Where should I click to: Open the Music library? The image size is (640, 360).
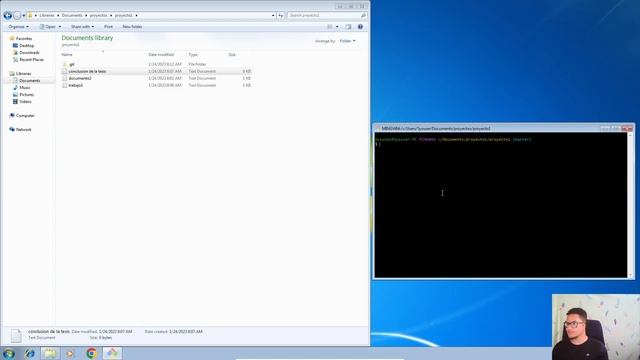click(24, 87)
